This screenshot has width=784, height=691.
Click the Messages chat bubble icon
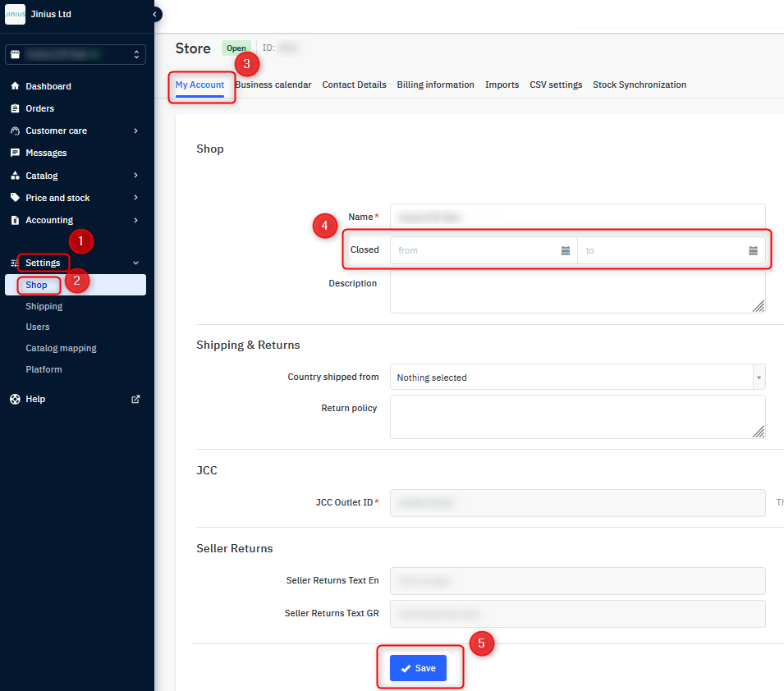[15, 153]
